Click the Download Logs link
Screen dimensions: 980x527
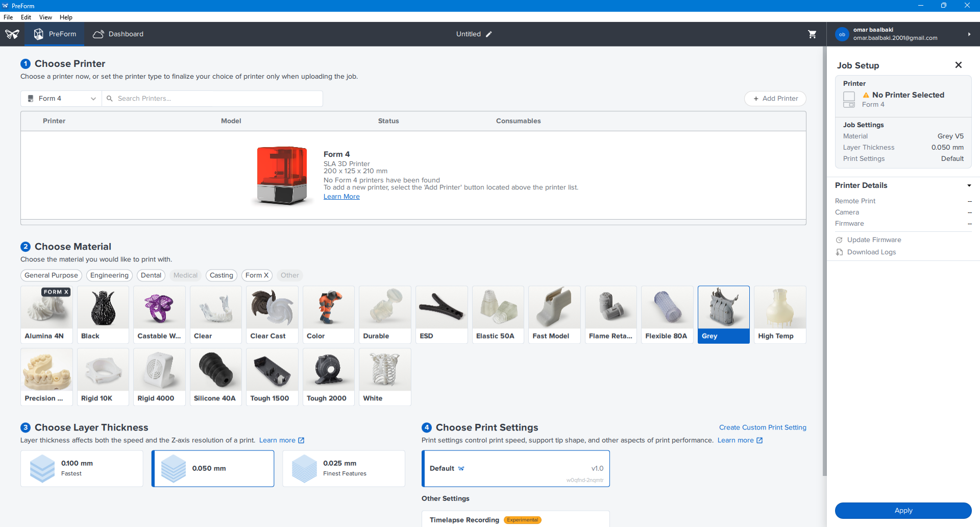tap(871, 252)
